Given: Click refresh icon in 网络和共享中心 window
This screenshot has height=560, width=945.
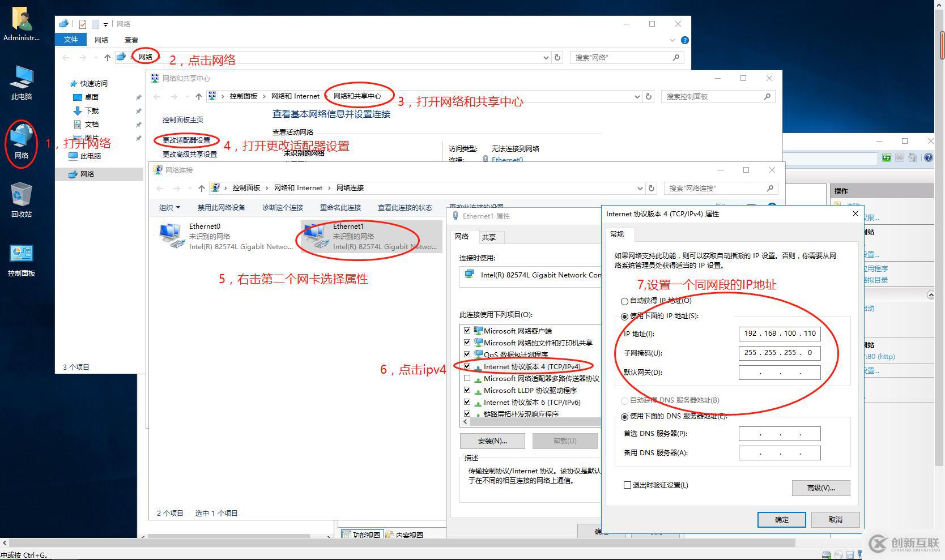Looking at the screenshot, I should pos(649,96).
